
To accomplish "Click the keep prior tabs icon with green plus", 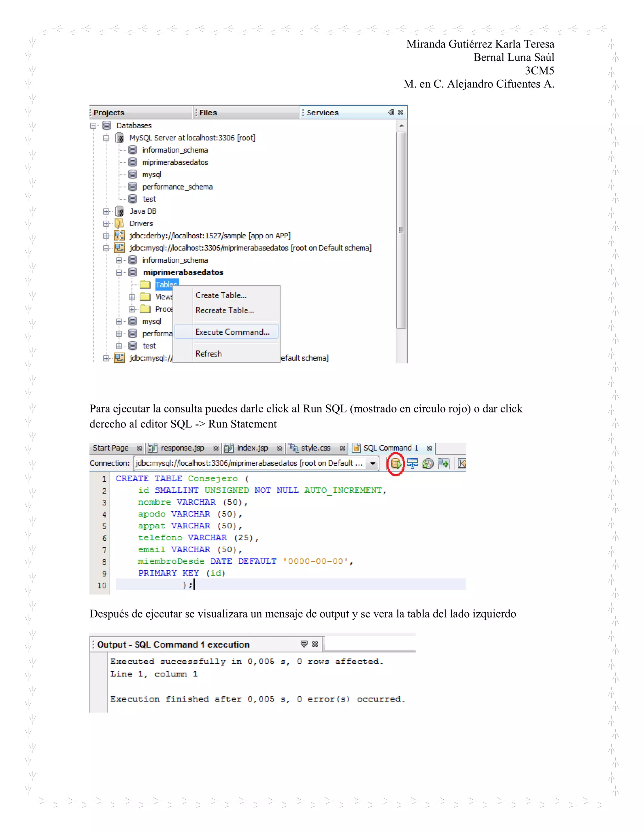I will [x=444, y=463].
